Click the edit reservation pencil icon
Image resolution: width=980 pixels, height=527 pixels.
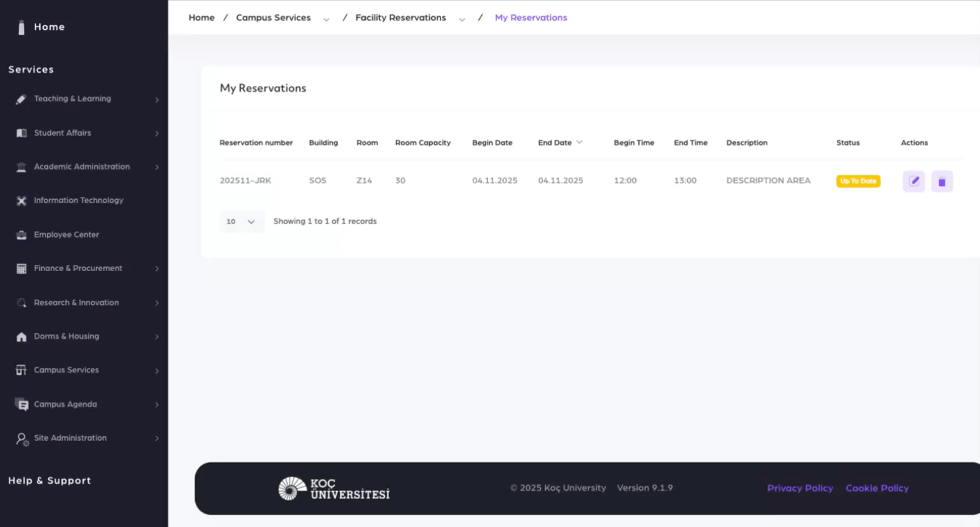913,181
